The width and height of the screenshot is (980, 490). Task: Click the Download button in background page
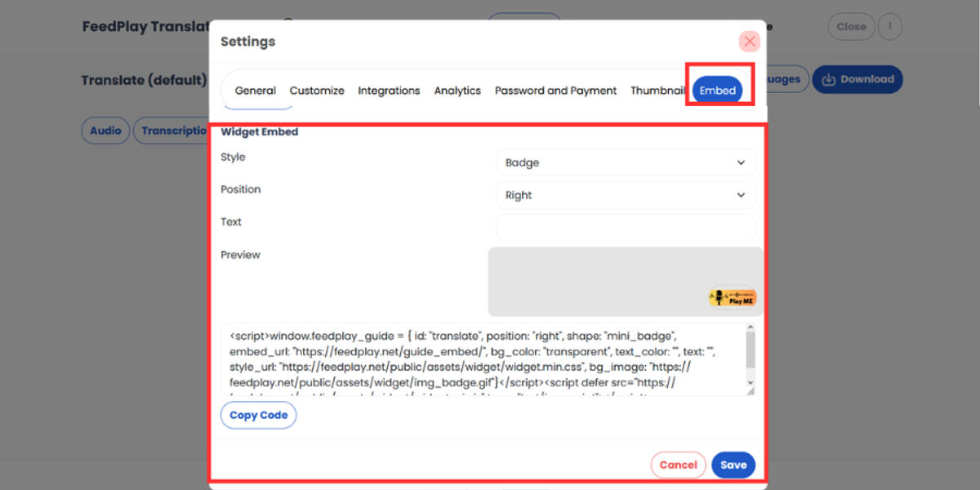pos(857,79)
